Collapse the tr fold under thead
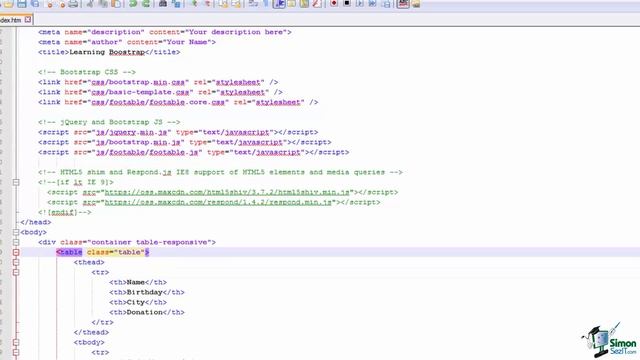640x360 pixels. 16,272
